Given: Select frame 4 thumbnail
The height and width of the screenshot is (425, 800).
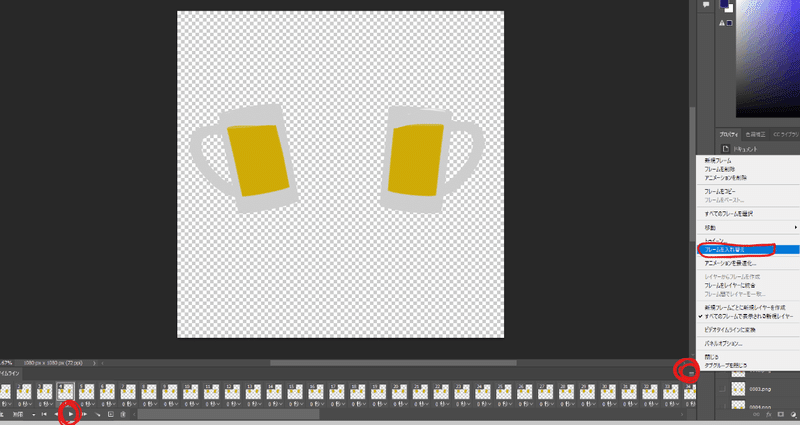Looking at the screenshot, I should click(65, 391).
